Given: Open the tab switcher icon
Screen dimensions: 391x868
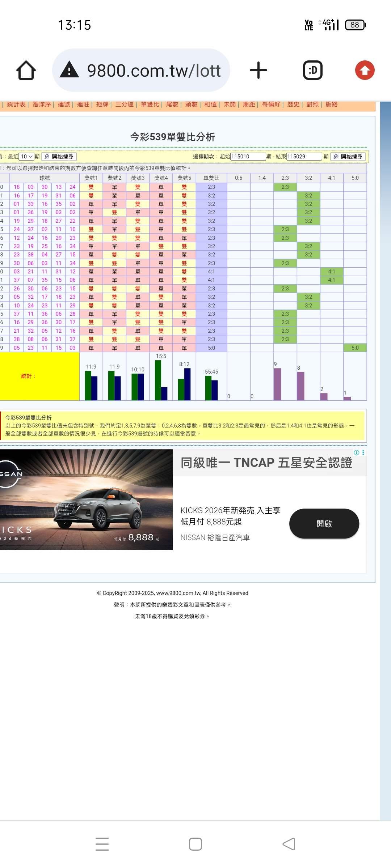Looking at the screenshot, I should pyautogui.click(x=312, y=70).
